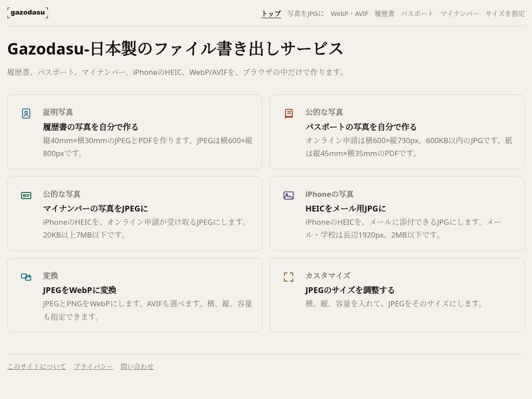
Task: Click このサイトについて footer link
Action: [37, 366]
